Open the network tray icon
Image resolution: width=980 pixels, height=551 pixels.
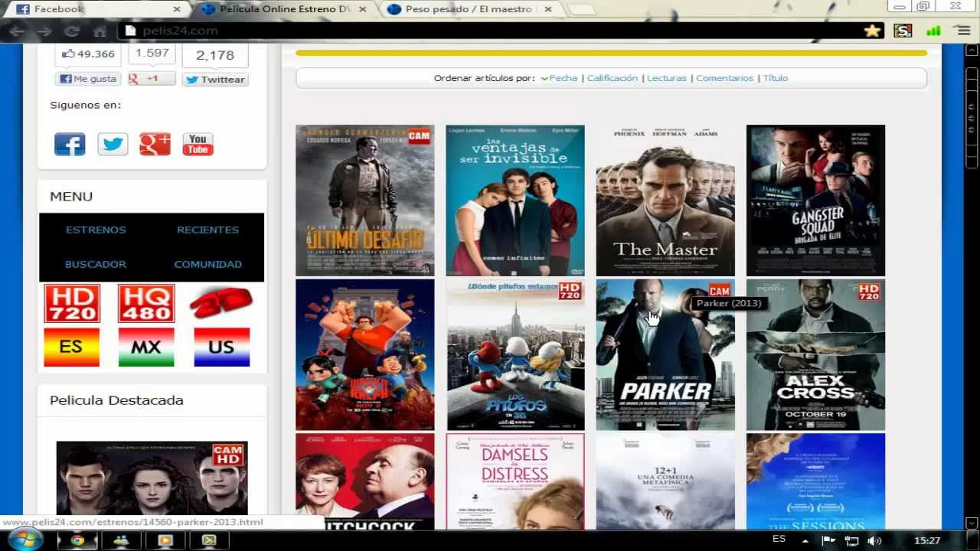(x=851, y=540)
